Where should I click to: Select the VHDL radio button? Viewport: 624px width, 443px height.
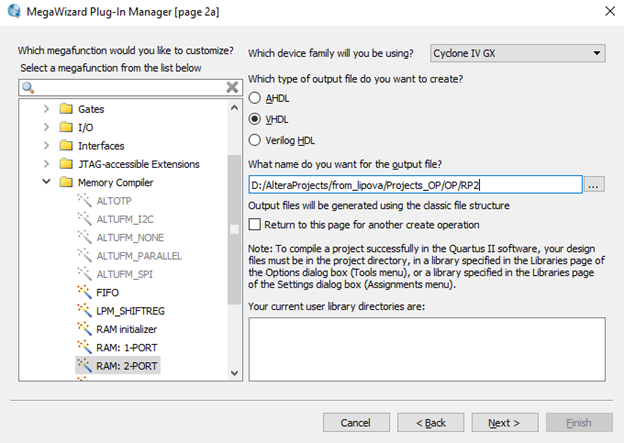click(255, 119)
